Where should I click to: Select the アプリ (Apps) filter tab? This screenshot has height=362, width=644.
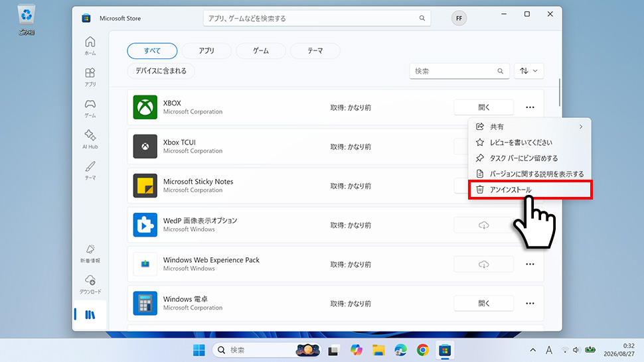(x=206, y=51)
